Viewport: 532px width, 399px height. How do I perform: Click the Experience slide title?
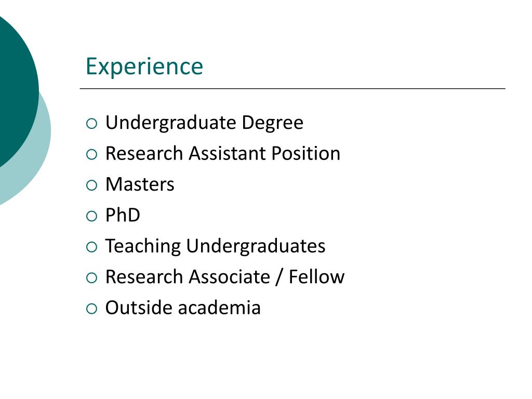pos(144,67)
